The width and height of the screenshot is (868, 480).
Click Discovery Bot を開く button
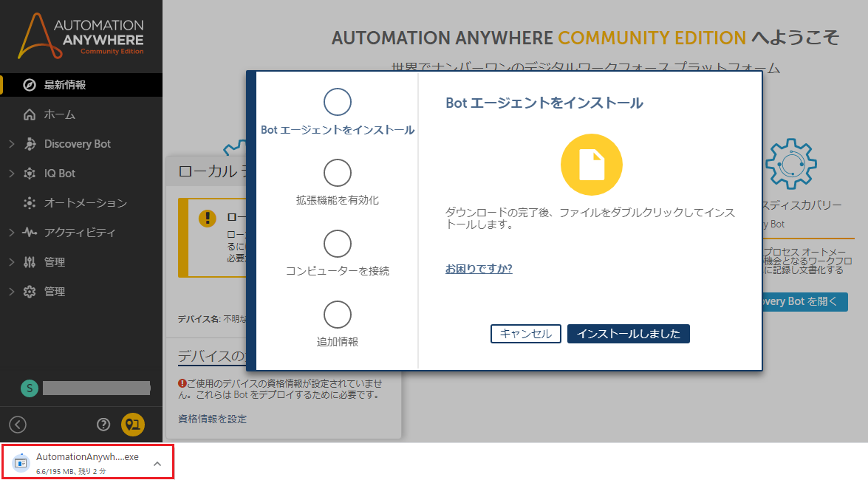tap(804, 302)
